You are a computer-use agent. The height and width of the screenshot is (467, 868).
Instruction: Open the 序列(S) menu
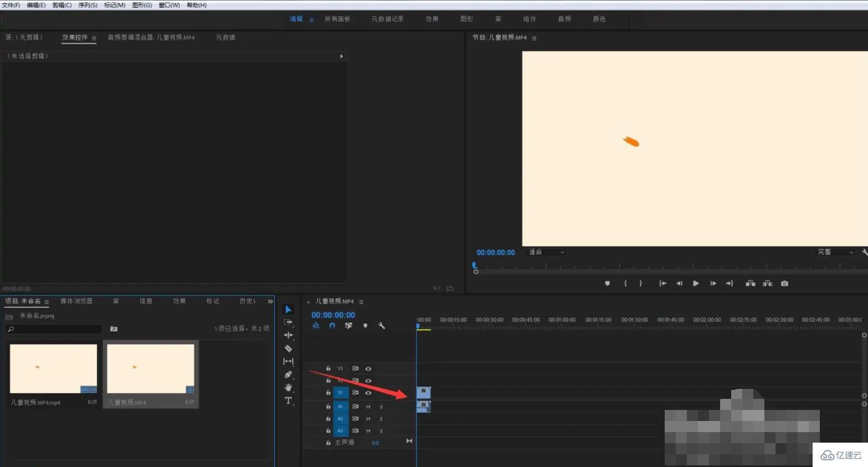(x=88, y=5)
